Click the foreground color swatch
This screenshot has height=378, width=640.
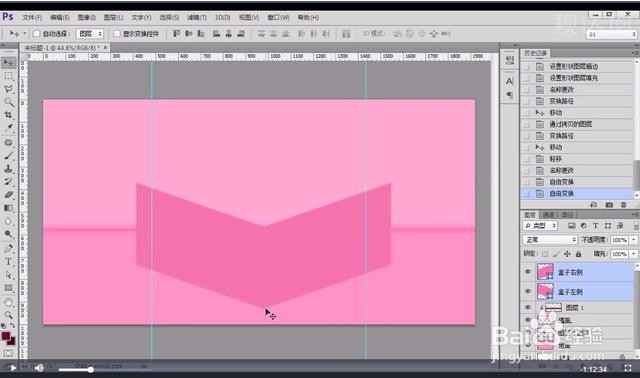(x=6, y=336)
